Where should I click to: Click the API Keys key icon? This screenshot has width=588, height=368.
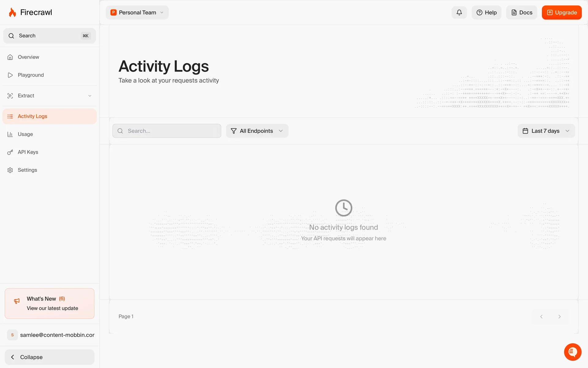[x=10, y=152]
